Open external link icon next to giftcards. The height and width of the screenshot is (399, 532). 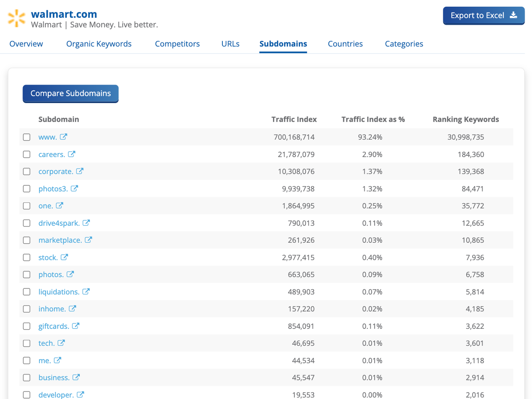click(x=76, y=326)
